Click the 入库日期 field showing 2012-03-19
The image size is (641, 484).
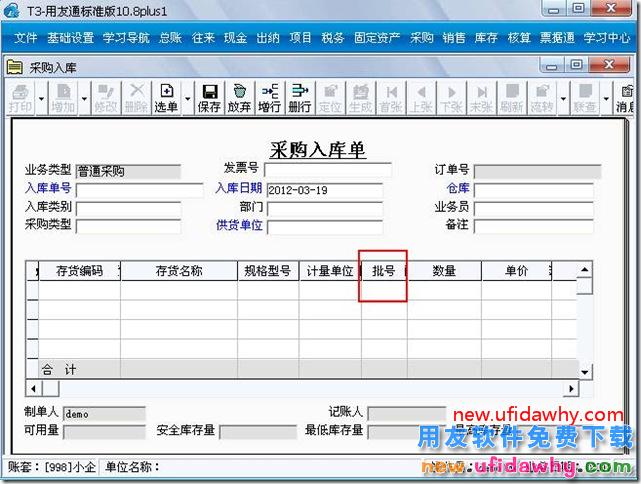[x=325, y=190]
